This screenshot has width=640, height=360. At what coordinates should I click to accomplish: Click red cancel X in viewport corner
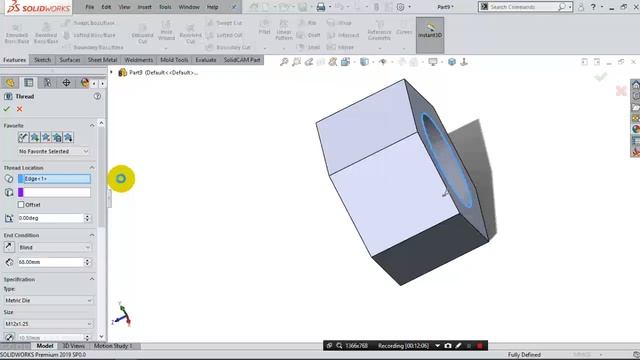[x=621, y=91]
